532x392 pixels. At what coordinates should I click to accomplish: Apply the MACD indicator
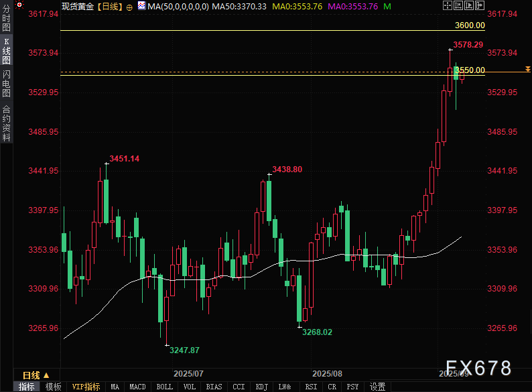point(137,387)
